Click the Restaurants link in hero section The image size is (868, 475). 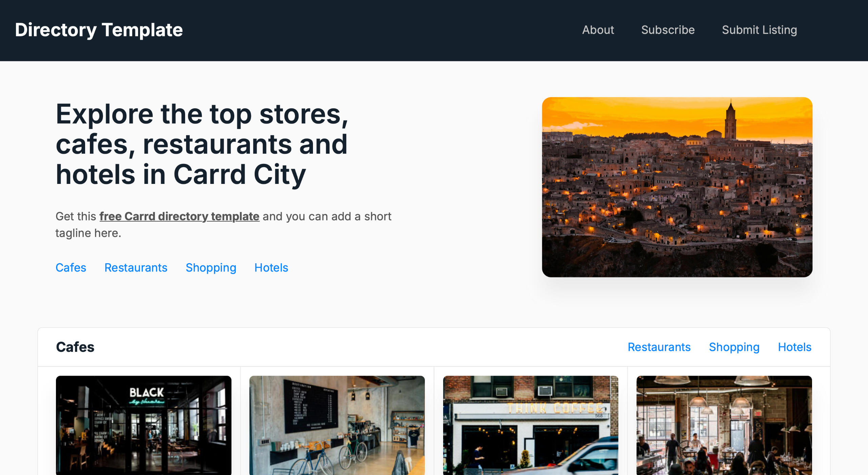(136, 267)
